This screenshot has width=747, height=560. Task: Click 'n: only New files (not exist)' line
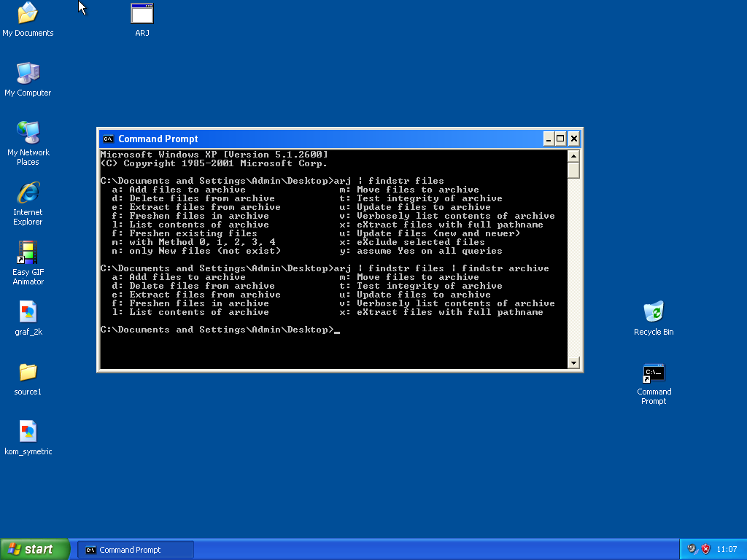[196, 251]
